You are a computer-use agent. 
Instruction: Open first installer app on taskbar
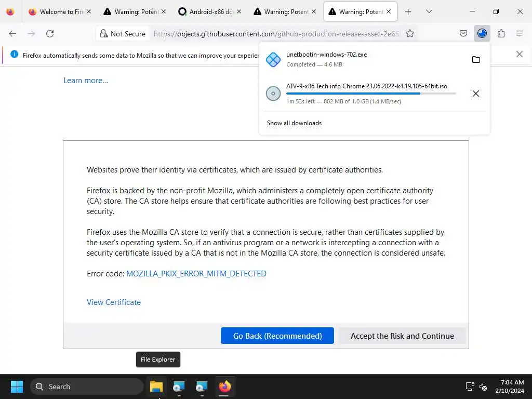coord(179,387)
